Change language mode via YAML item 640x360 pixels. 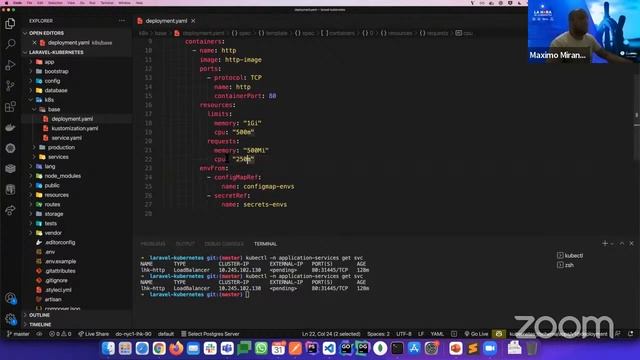tap(437, 334)
